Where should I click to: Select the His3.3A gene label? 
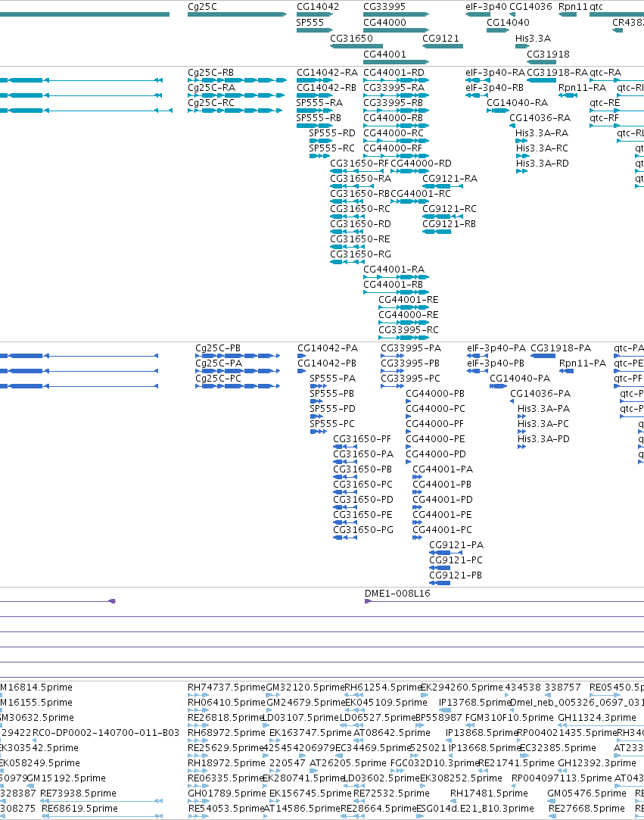[534, 38]
